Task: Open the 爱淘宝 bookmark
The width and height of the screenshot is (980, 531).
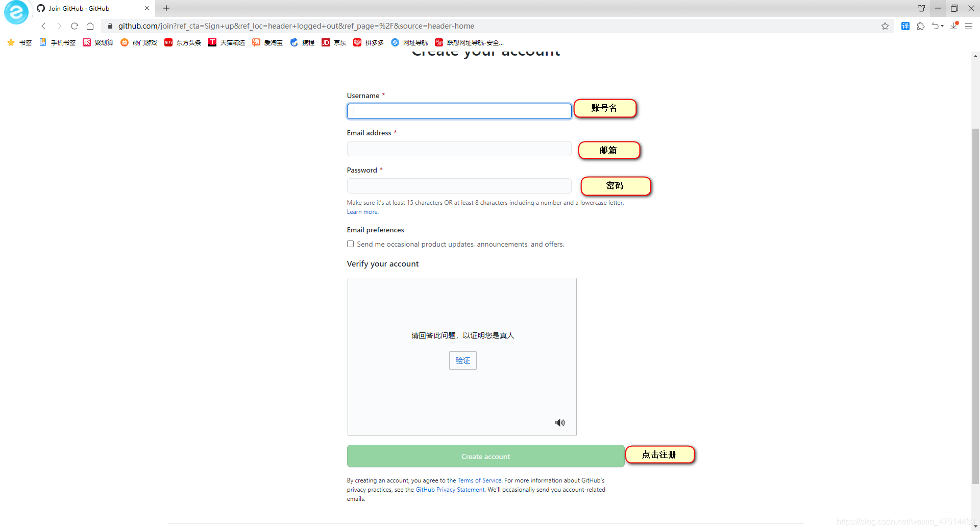Action: (267, 42)
